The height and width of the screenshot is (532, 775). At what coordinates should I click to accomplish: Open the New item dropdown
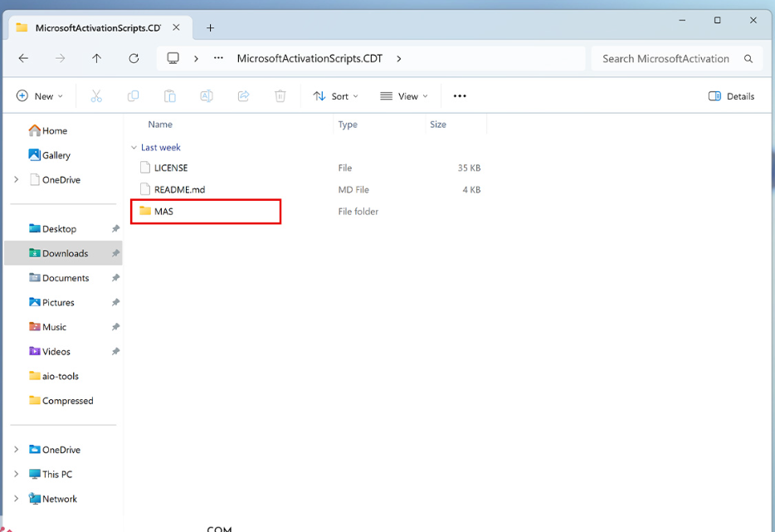[39, 96]
